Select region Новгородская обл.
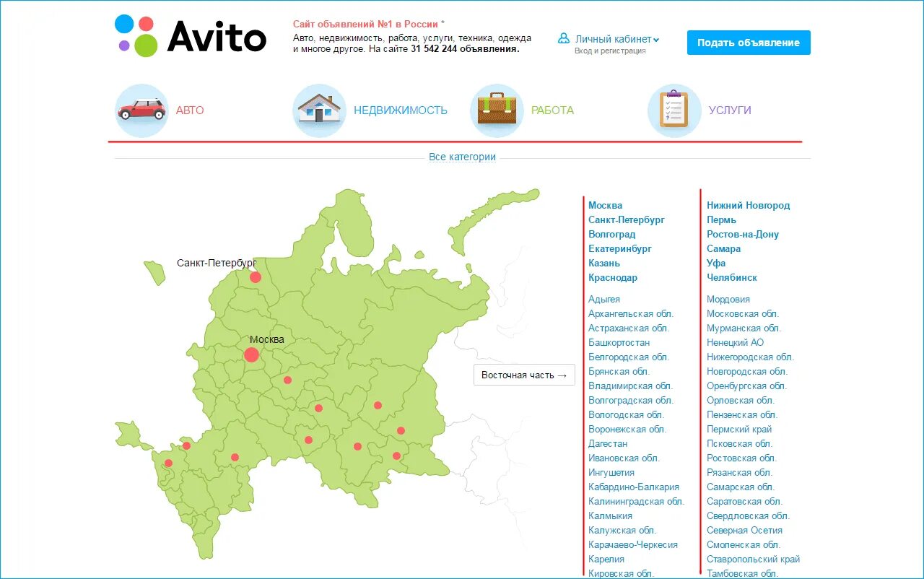Image resolution: width=924 pixels, height=579 pixels. coord(747,371)
